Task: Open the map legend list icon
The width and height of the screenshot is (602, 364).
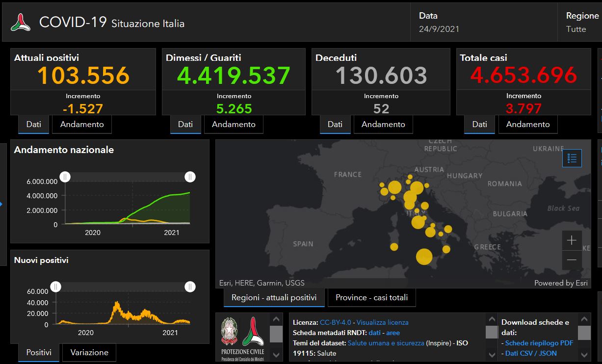Action: click(572, 158)
